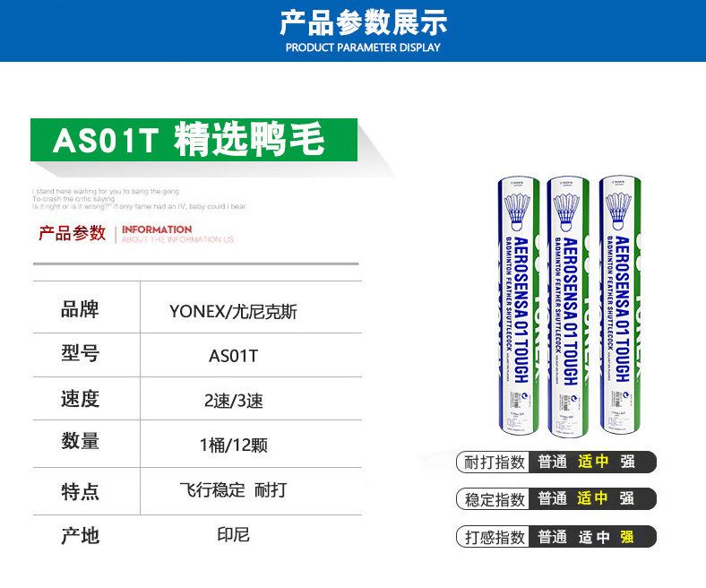Select 普通 in the 稳定指数 row
Viewport: 706px width, 588px height.
[x=553, y=498]
